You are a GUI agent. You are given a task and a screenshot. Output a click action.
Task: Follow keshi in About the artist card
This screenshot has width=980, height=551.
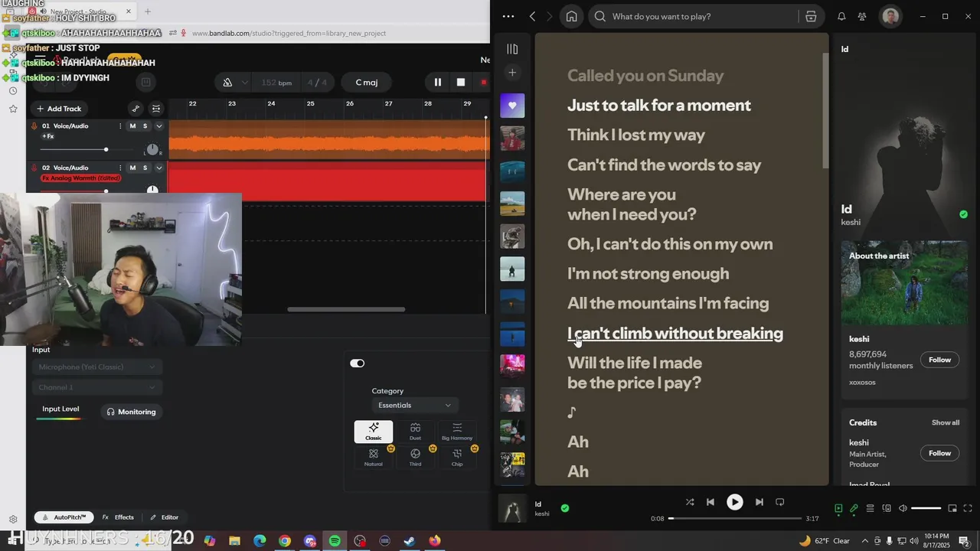point(939,360)
